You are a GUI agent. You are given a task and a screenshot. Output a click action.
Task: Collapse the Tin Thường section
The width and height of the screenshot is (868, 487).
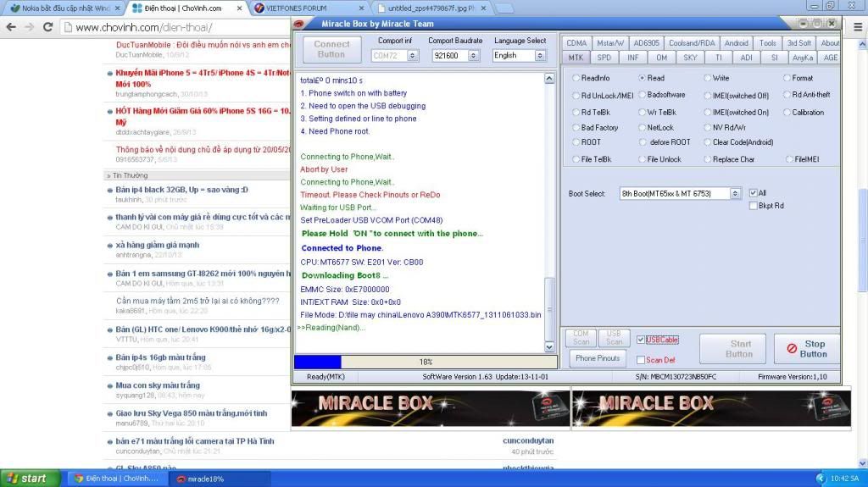click(108, 175)
